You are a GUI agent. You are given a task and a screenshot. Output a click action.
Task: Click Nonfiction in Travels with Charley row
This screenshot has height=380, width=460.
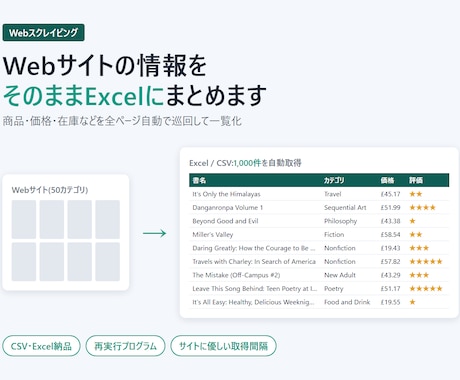[x=340, y=262]
